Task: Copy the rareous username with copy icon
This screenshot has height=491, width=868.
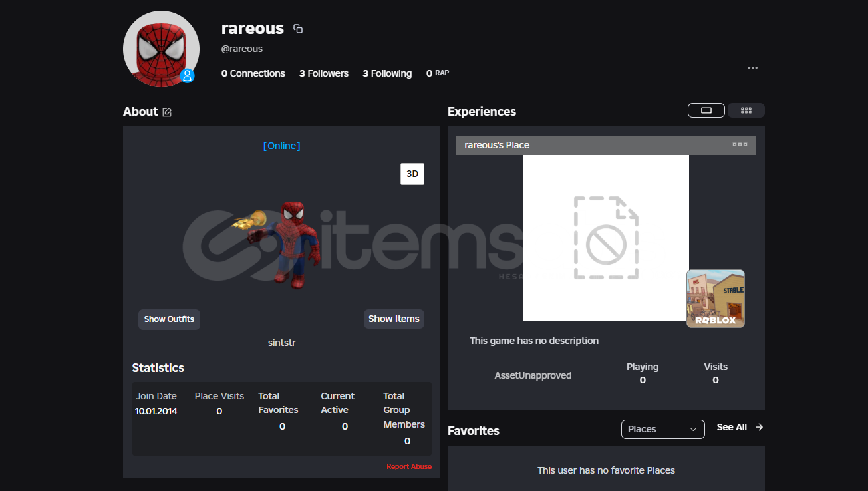Action: coord(298,29)
